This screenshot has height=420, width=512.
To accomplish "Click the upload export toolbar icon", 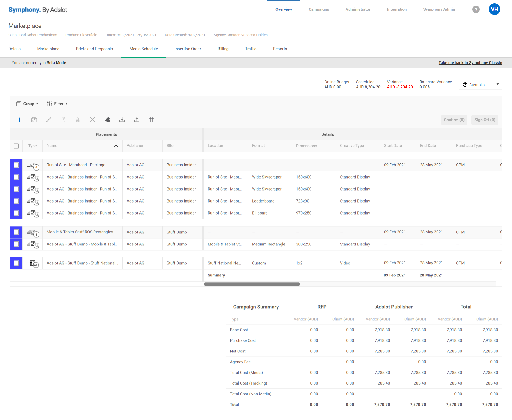I will (x=137, y=120).
